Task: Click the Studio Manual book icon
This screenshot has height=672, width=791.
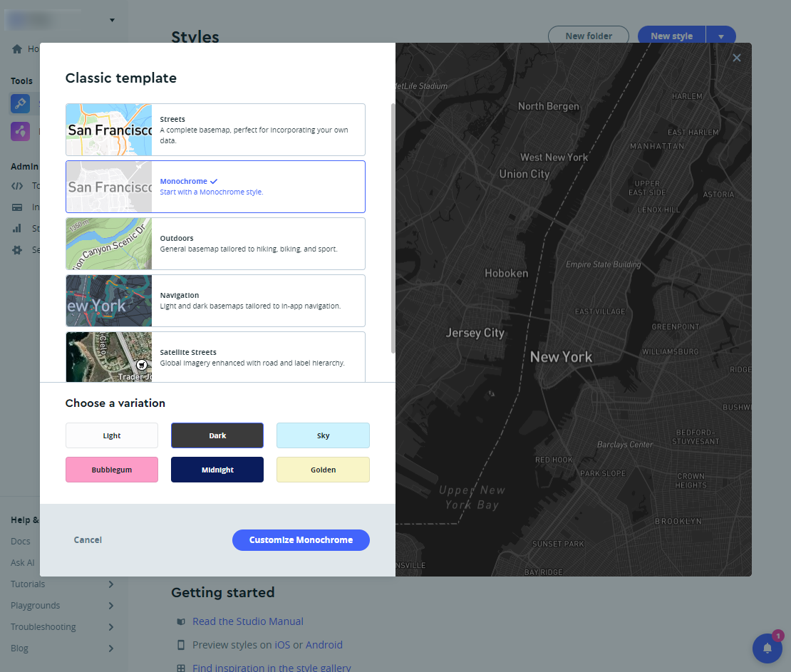Action: [x=181, y=621]
